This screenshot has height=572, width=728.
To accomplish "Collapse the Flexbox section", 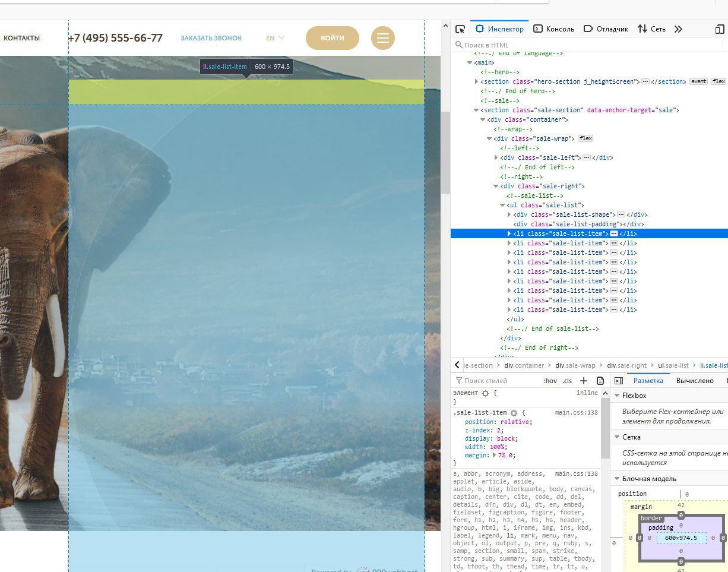I will (x=617, y=396).
